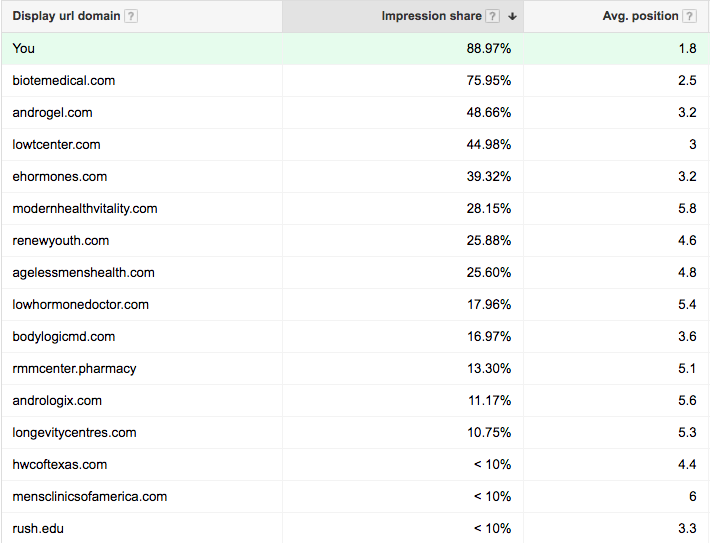
Task: Sort by Avg. position header
Action: 640,16
